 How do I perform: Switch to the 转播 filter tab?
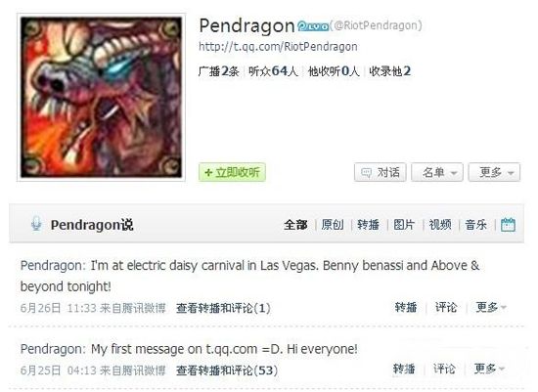(x=368, y=225)
